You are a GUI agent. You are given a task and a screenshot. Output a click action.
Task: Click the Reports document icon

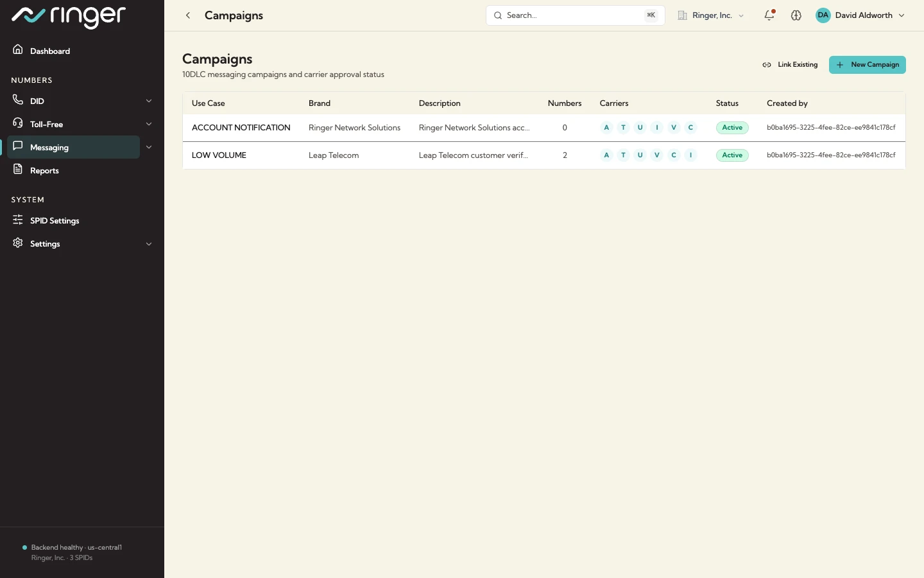click(x=18, y=169)
